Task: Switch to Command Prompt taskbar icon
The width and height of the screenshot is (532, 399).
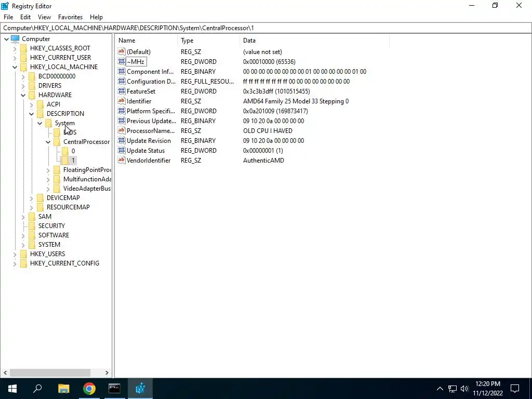Action: click(x=114, y=389)
